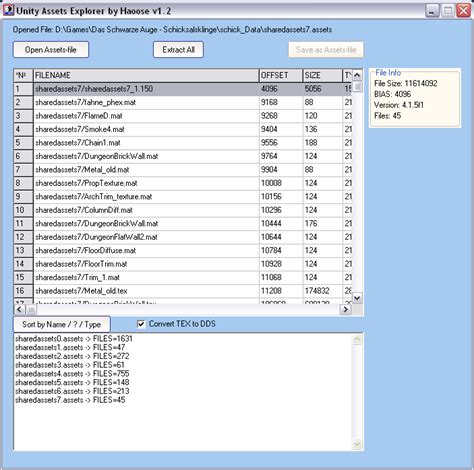
Task: Select row sharedassets7/FloorTrim.mat
Action: point(183,264)
